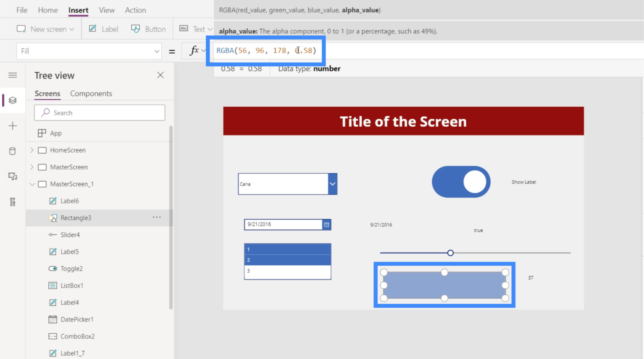Expand the MasterScreen tree node
The width and height of the screenshot is (644, 359).
(32, 167)
